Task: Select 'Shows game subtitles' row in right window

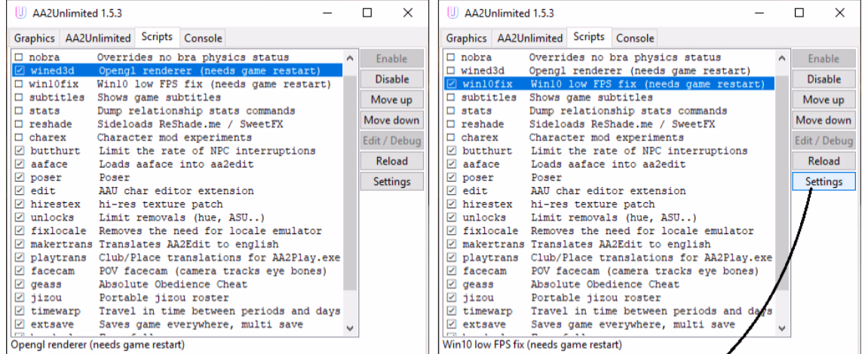Action: pyautogui.click(x=609, y=97)
